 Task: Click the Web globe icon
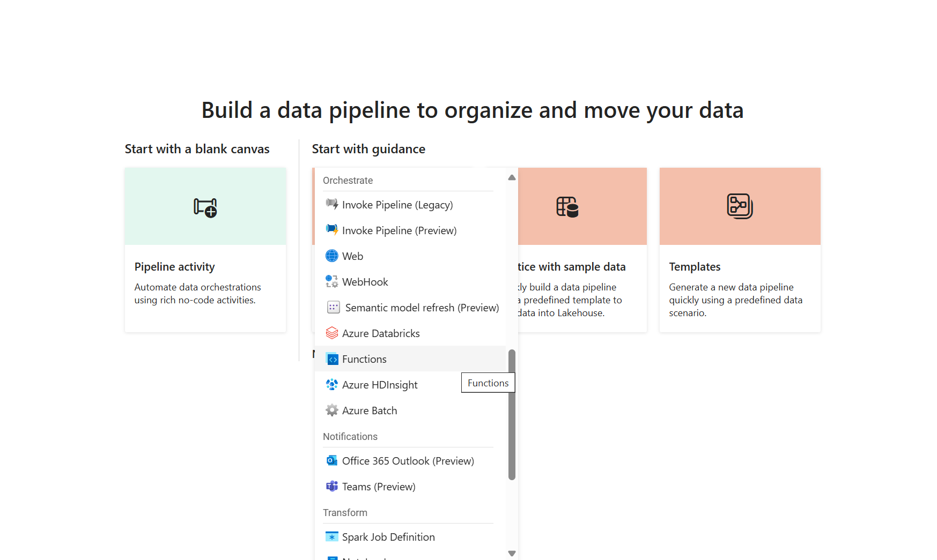(332, 256)
